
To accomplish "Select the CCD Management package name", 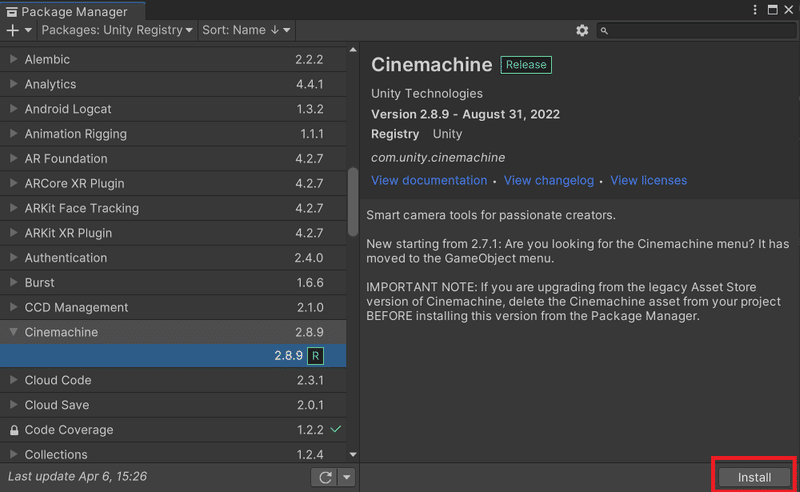I will coord(76,307).
